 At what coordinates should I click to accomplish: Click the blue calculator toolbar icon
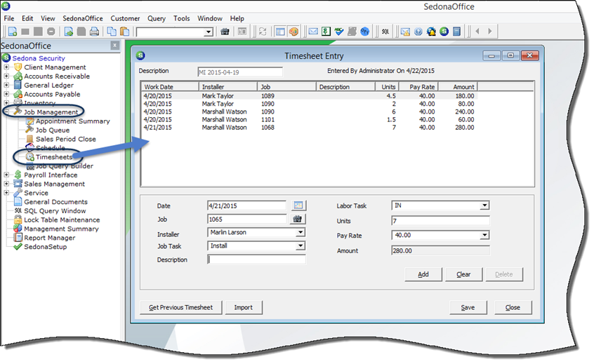457,32
